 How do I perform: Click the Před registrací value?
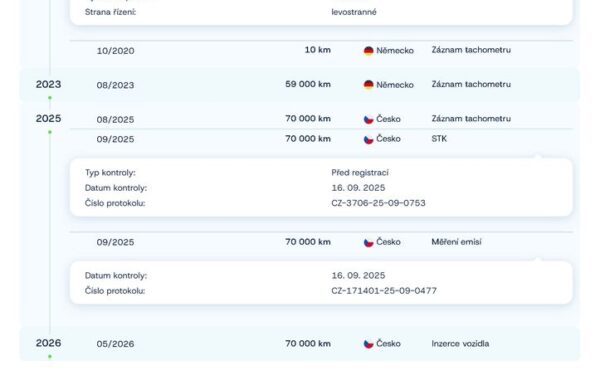tap(360, 173)
